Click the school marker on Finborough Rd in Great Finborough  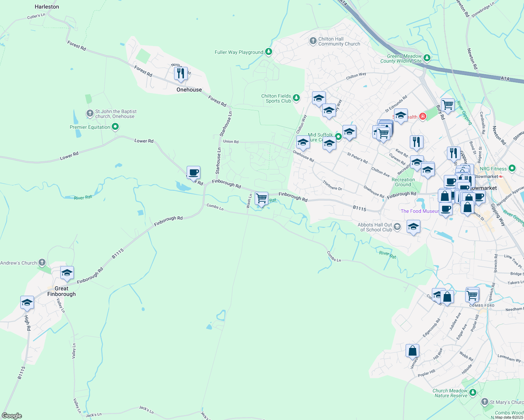[x=67, y=273]
